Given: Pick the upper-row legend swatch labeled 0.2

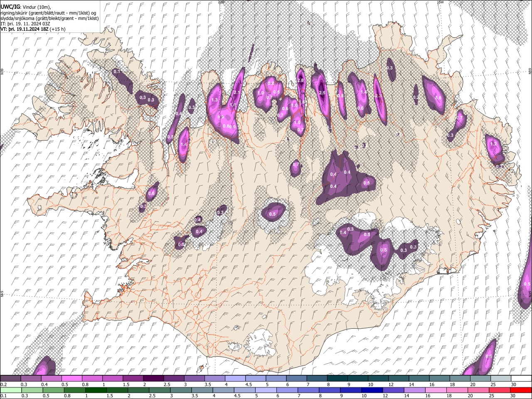Looking at the screenshot, I should point(10,379).
